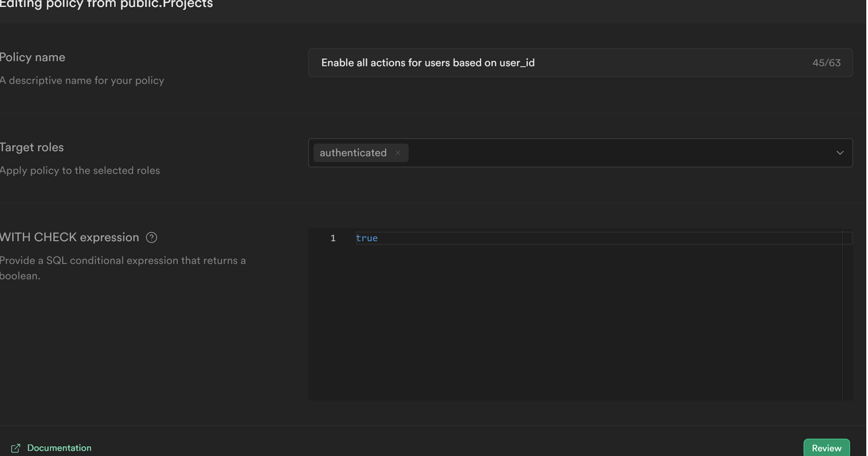Click the 'WITH CHECK expression' label

click(x=69, y=237)
